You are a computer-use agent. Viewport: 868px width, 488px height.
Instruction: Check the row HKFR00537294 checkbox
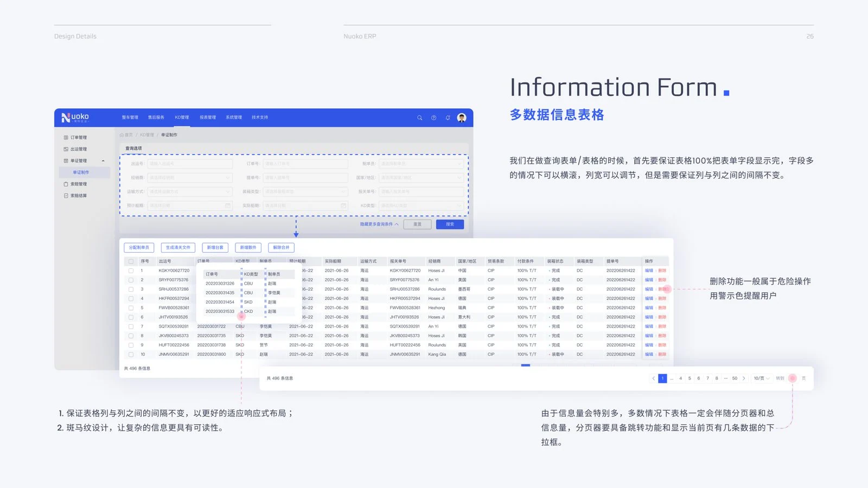tap(131, 298)
